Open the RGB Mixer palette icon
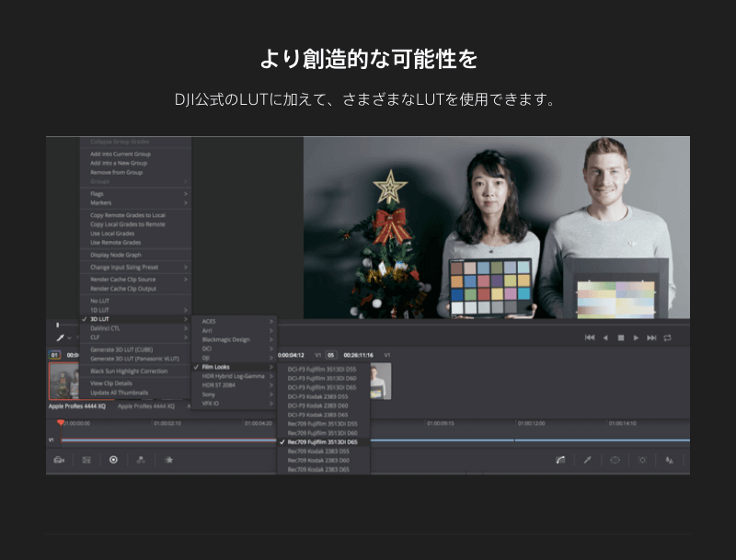Viewport: 736px width, 560px height. [x=141, y=460]
